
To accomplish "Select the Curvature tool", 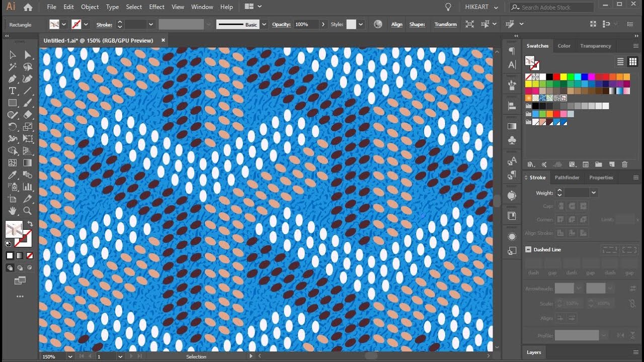I will tap(28, 79).
